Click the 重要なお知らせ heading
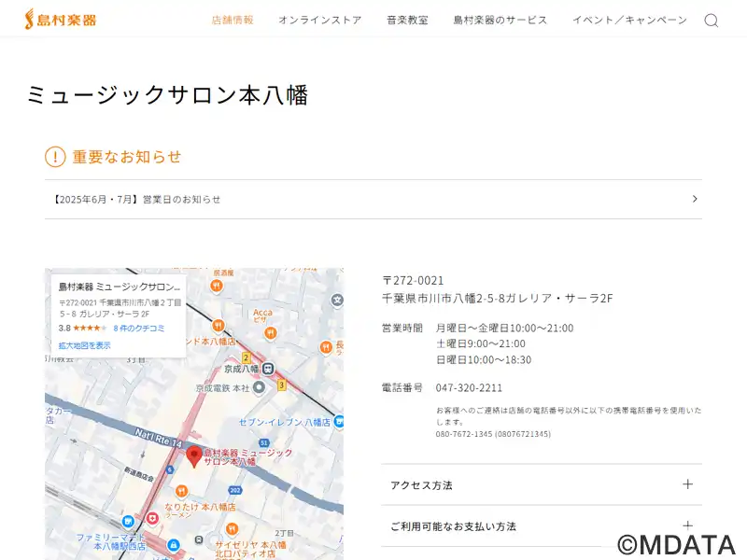Viewport: 747px width, 560px height. point(127,157)
